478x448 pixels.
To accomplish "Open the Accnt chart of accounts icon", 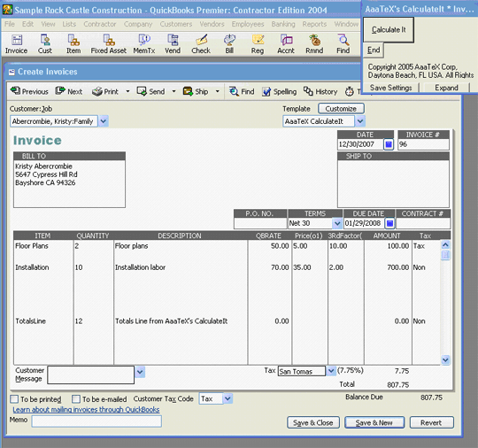I will pos(286,44).
